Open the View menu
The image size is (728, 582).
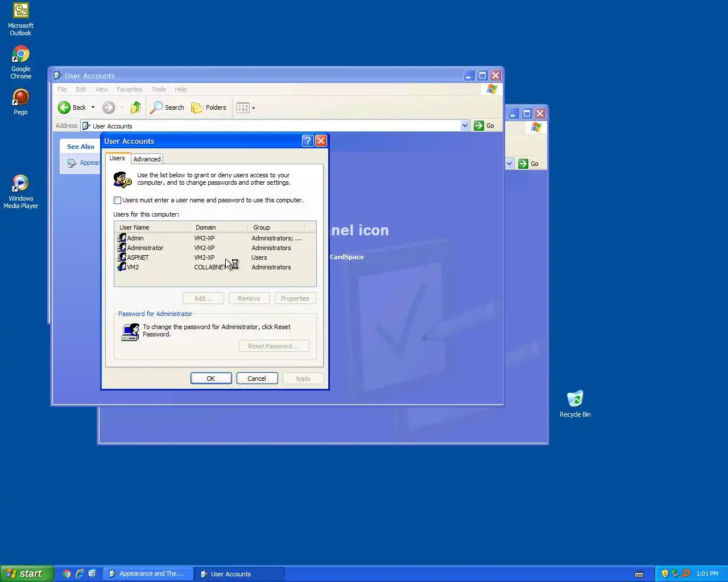[x=101, y=89]
